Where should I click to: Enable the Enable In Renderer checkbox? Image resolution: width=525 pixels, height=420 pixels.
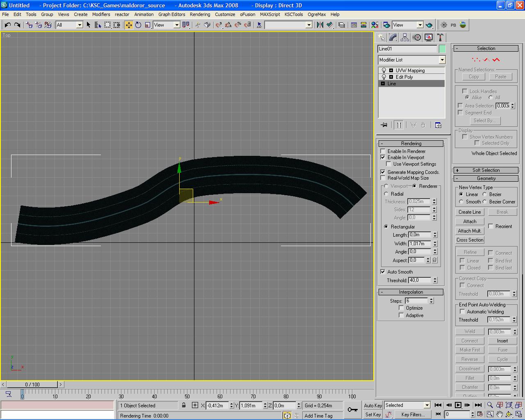click(x=383, y=151)
